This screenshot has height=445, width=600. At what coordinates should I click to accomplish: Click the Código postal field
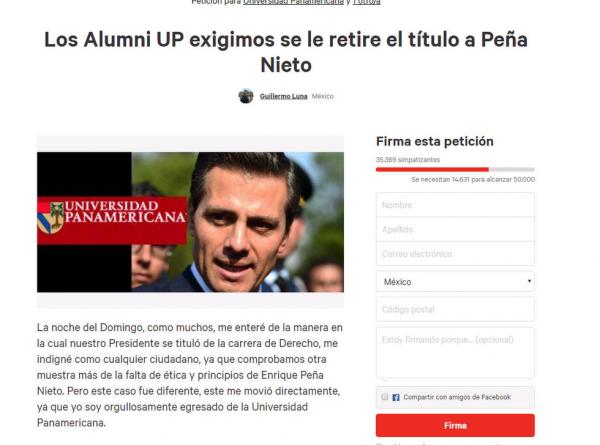click(x=455, y=309)
